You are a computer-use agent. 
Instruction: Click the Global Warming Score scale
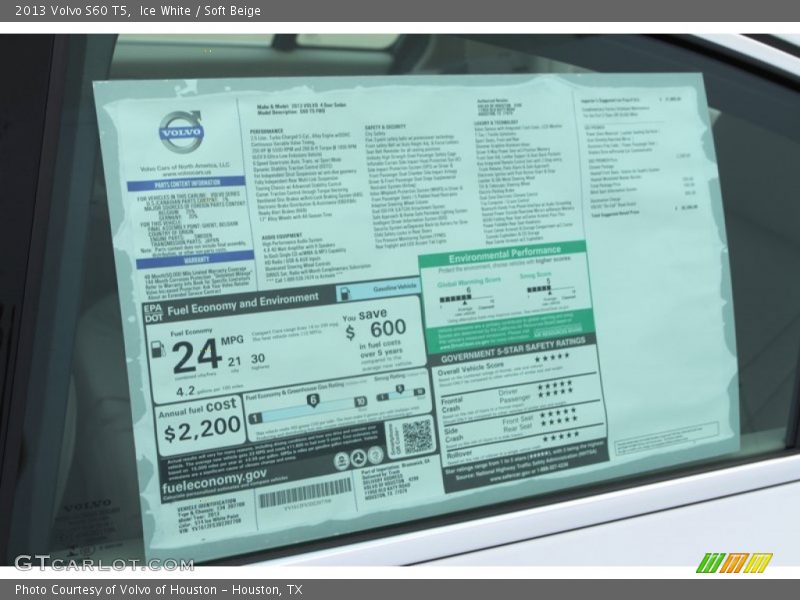pos(463,296)
